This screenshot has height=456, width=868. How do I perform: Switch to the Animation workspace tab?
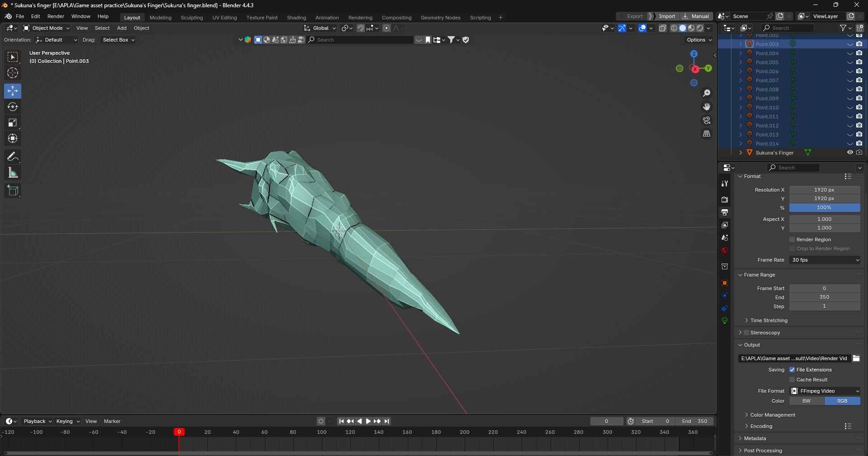tap(327, 18)
